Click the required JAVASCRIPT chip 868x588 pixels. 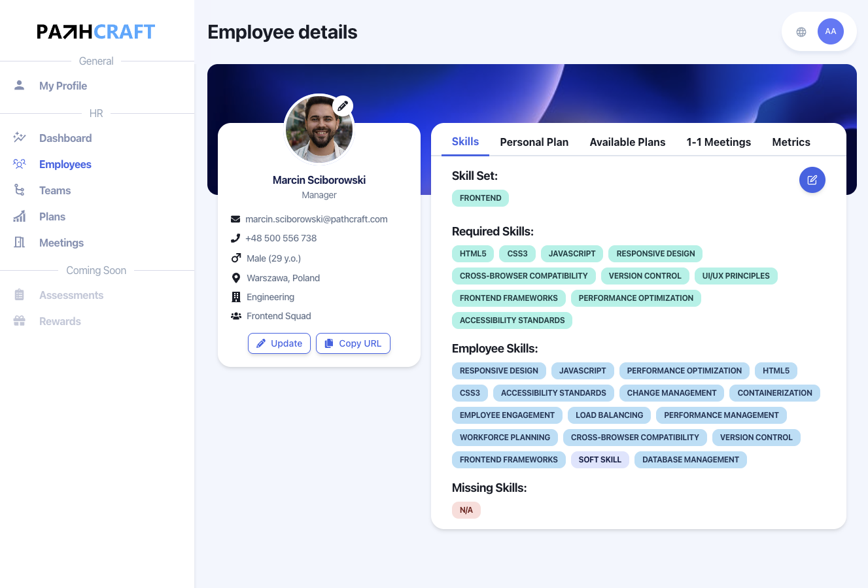click(x=572, y=254)
